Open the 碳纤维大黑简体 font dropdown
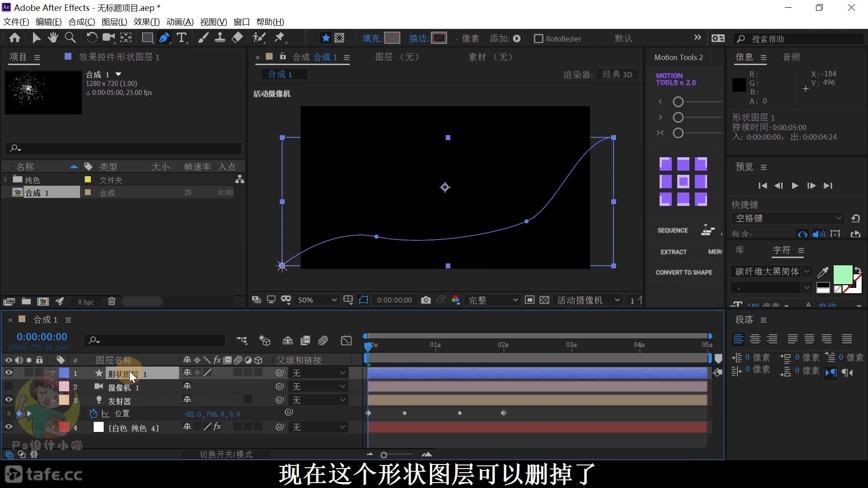Screen dimensions: 868x488 [772, 272]
